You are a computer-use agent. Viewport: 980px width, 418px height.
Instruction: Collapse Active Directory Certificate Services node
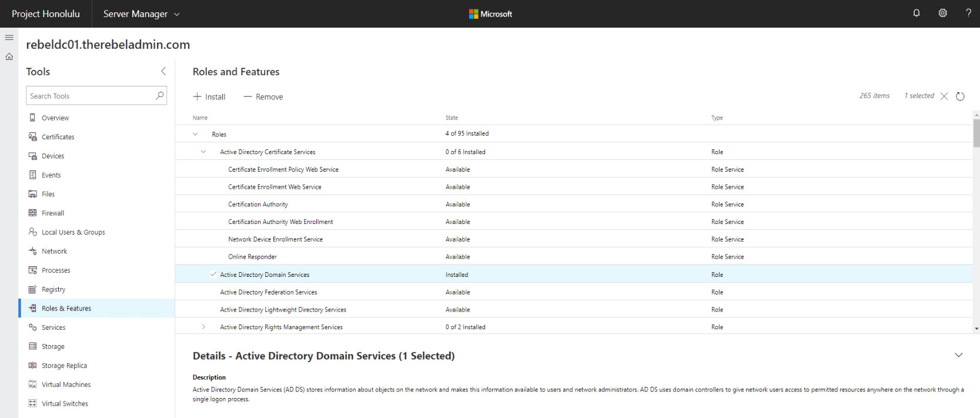(x=203, y=152)
